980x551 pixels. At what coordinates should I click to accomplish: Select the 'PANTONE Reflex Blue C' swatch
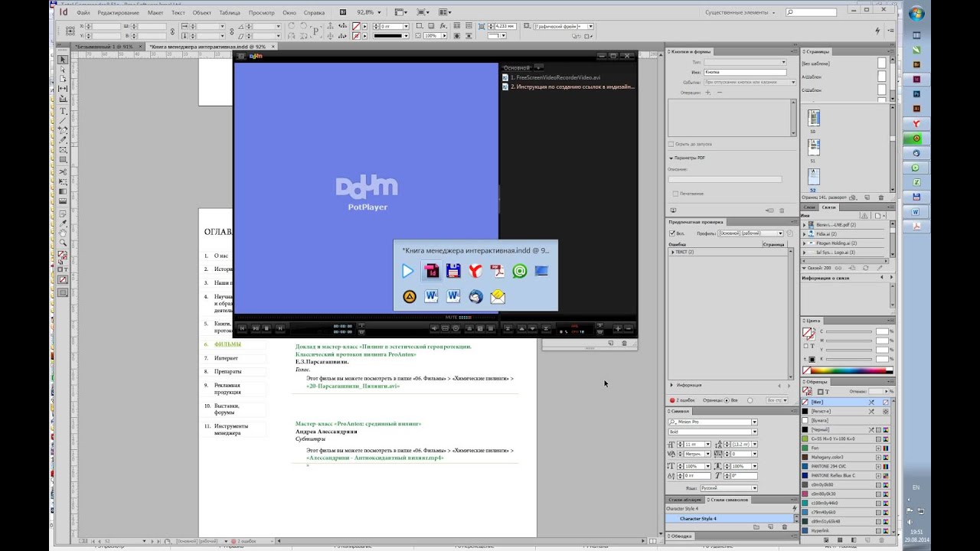844,475
